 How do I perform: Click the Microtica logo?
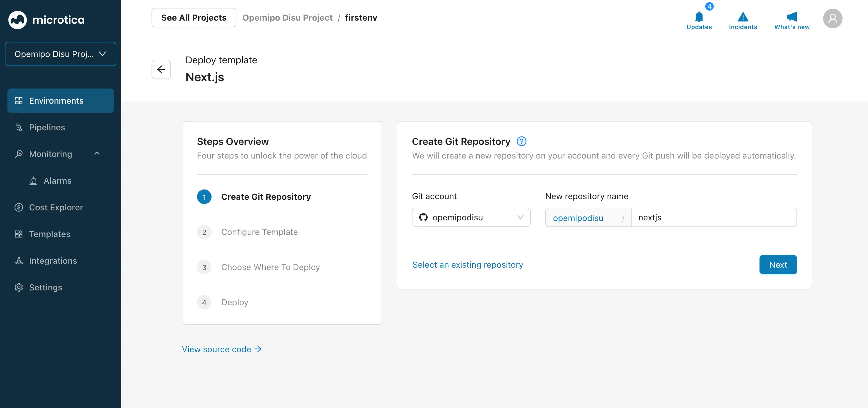click(x=46, y=20)
